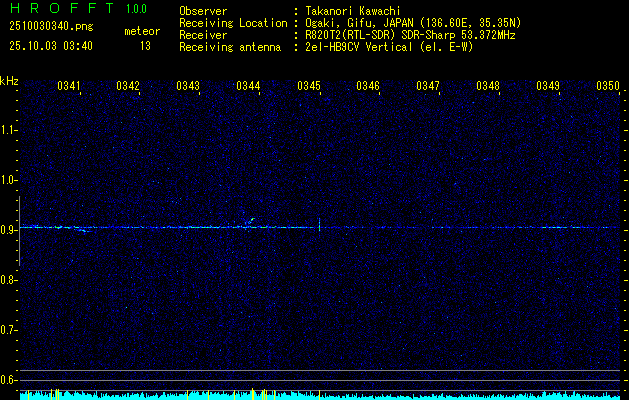Click the 0350 time marker
The width and height of the screenshot is (629, 400).
(608, 86)
